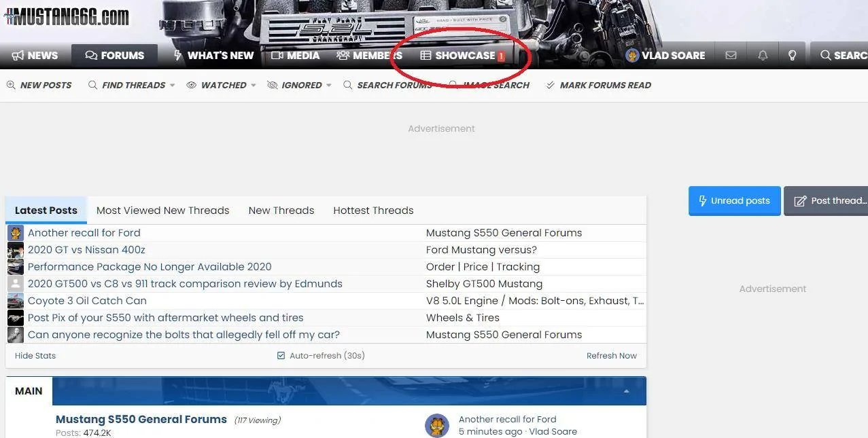This screenshot has height=438, width=868.
Task: Click the New Posts link
Action: (39, 85)
